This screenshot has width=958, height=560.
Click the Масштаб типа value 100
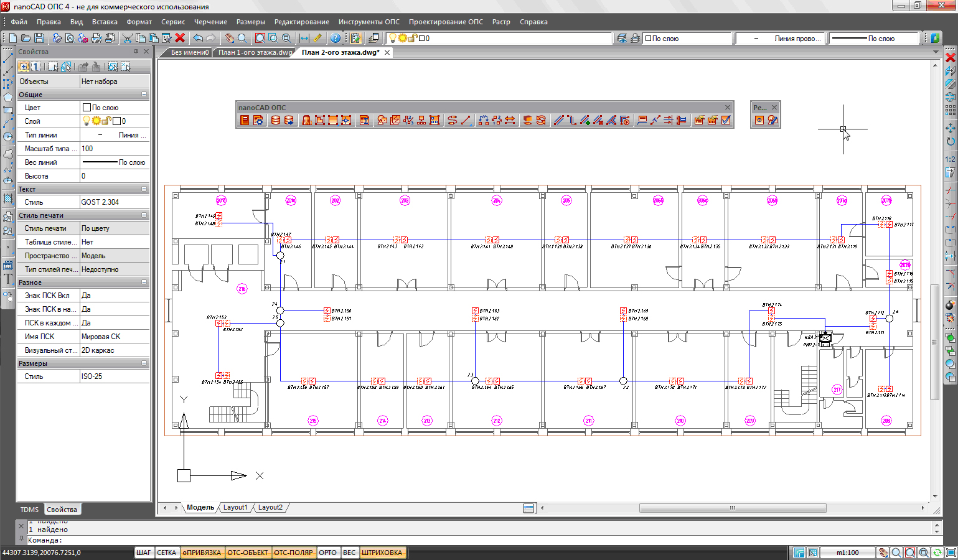pos(115,149)
